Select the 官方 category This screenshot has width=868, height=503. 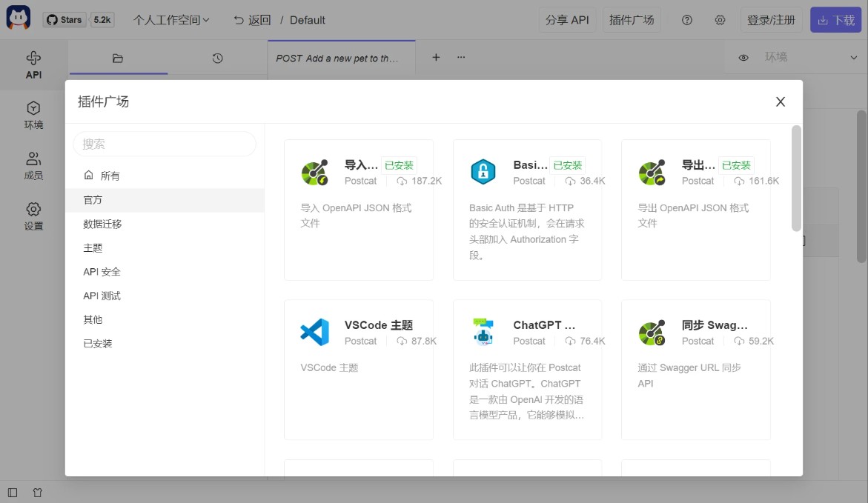(165, 200)
